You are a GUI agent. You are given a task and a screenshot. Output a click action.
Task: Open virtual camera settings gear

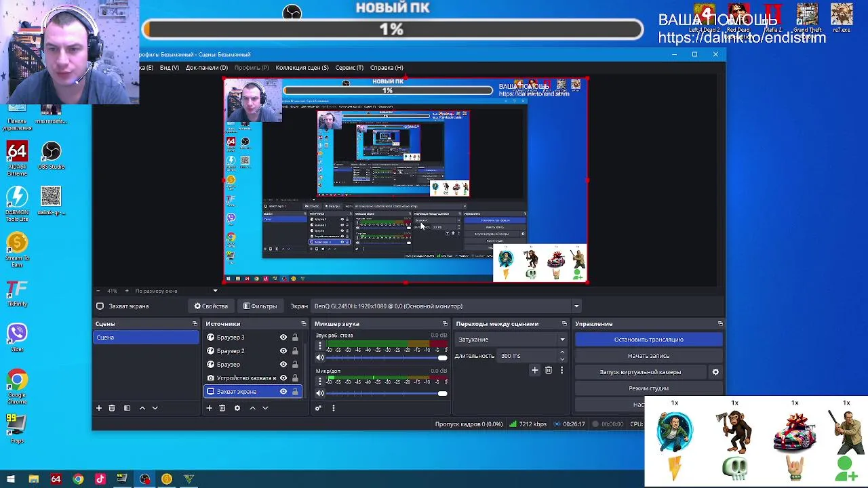tap(715, 372)
